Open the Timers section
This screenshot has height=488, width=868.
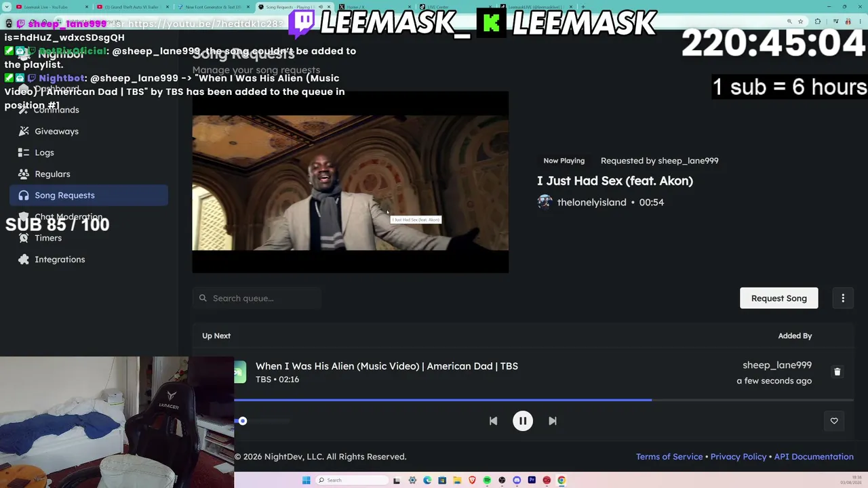point(48,238)
